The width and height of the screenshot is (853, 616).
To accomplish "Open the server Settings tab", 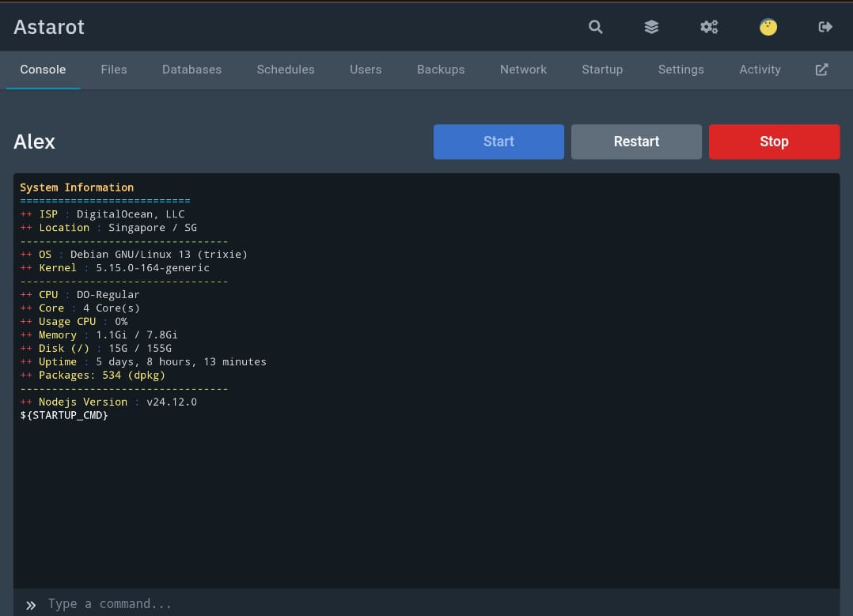I will [x=681, y=70].
